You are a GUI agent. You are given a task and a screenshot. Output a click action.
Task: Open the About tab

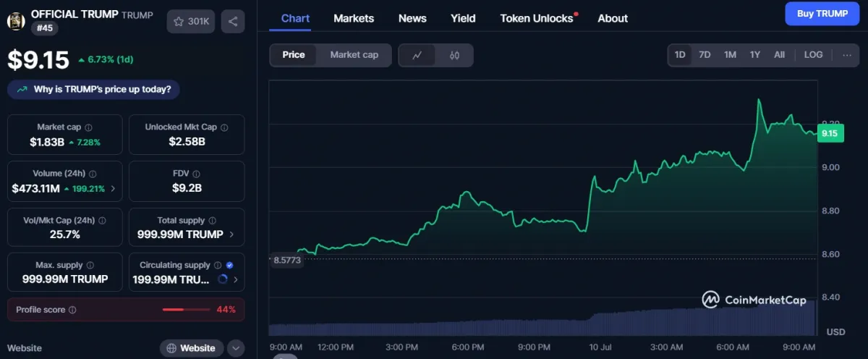pyautogui.click(x=613, y=18)
